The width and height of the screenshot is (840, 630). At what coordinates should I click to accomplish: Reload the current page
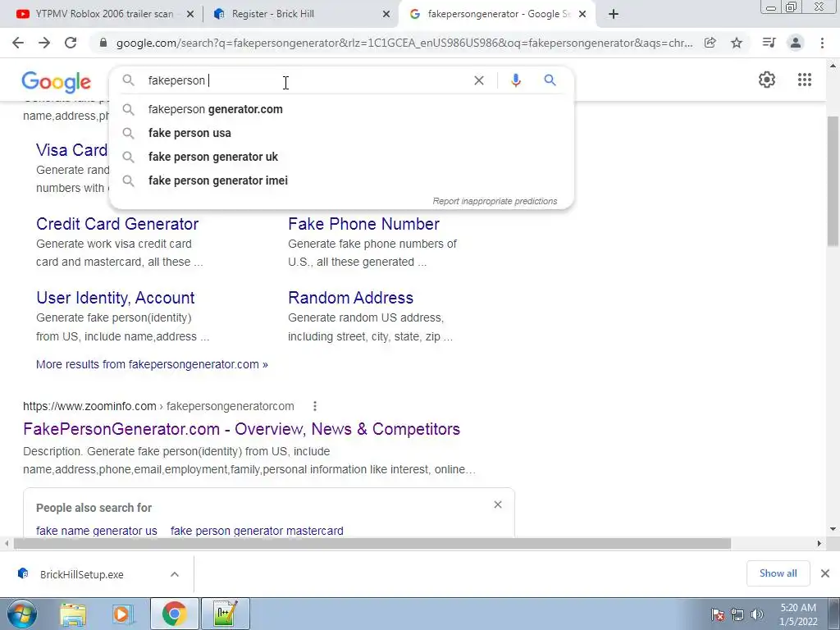click(71, 43)
